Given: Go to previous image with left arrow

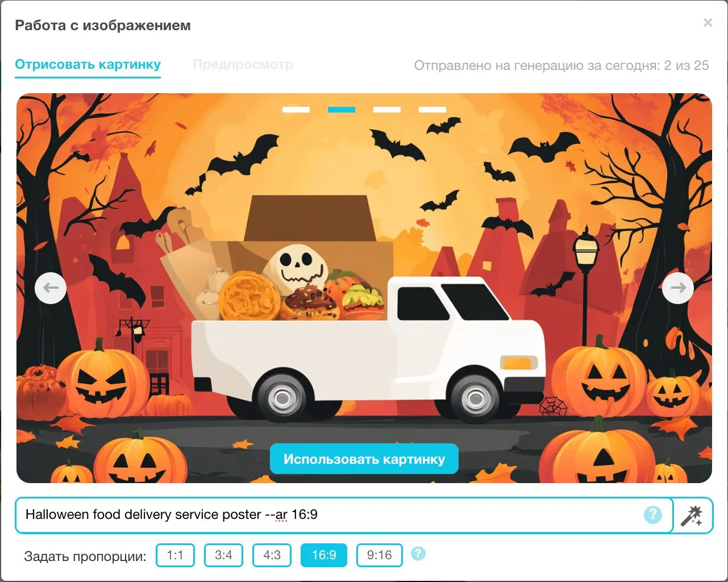Looking at the screenshot, I should click(51, 288).
